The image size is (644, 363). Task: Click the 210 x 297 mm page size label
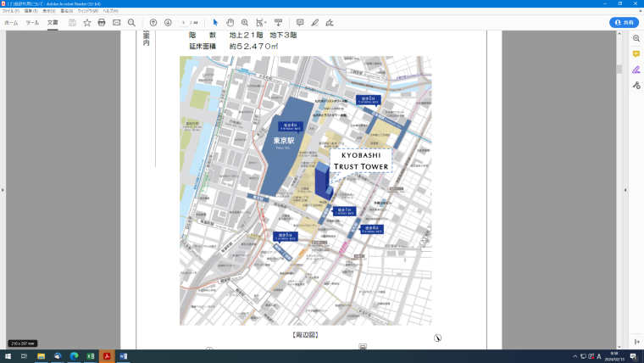pos(23,343)
